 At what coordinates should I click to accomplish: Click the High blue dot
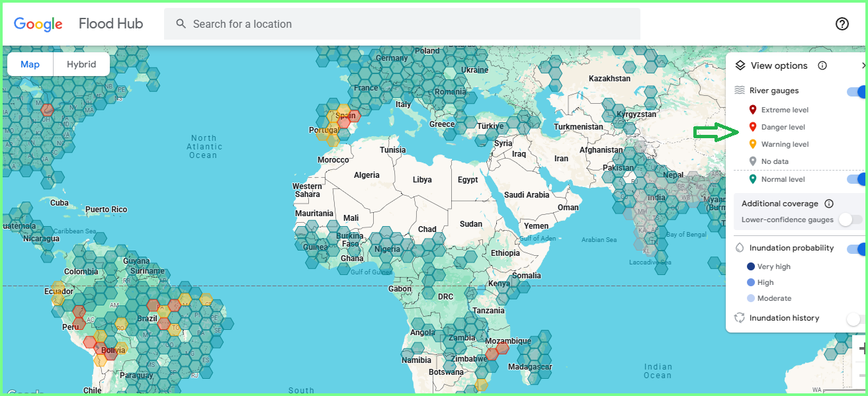(750, 282)
